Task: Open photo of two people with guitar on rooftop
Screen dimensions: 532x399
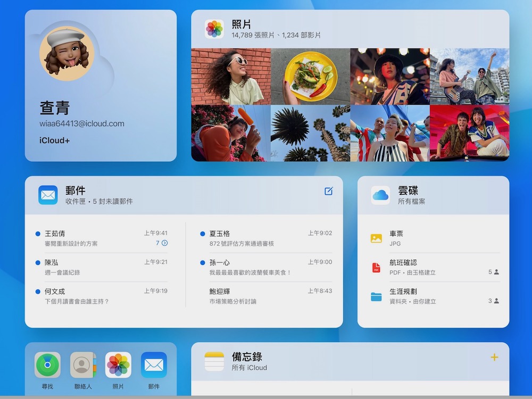Action: click(x=470, y=76)
